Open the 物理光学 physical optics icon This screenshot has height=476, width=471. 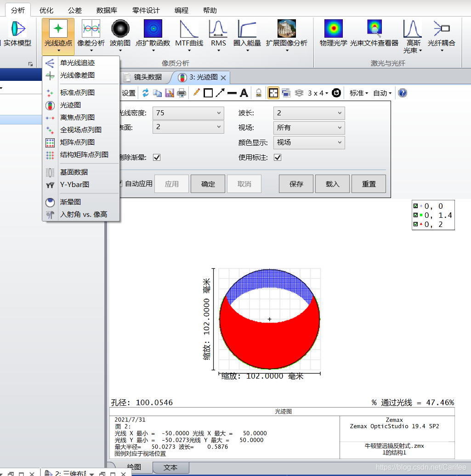(x=334, y=34)
